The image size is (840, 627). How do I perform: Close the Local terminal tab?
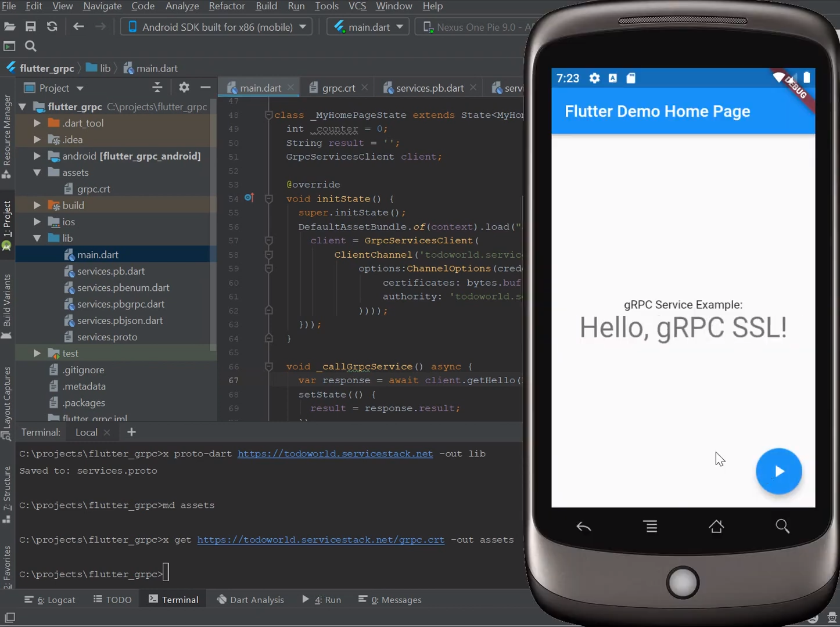(x=107, y=433)
